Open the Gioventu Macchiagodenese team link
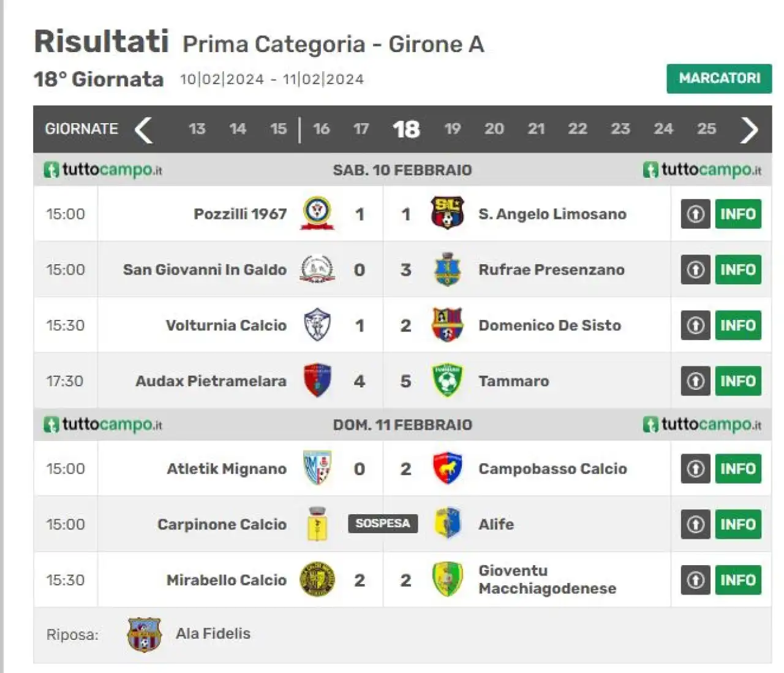The width and height of the screenshot is (784, 673). pyautogui.click(x=547, y=580)
